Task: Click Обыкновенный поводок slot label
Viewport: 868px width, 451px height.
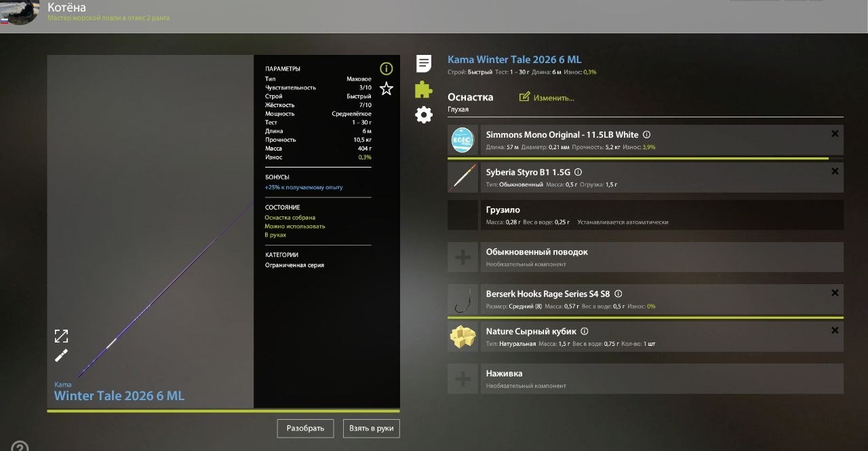Action: 537,252
